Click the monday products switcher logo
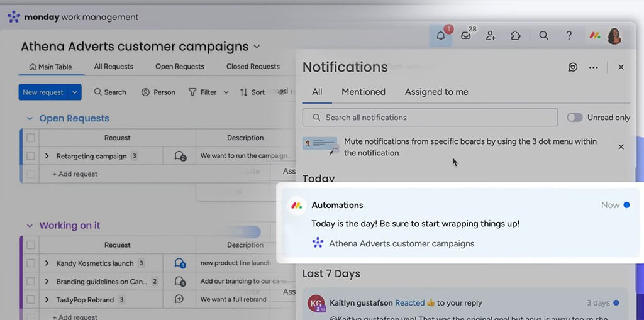Image resolution: width=644 pixels, height=320 pixels. pyautogui.click(x=595, y=36)
